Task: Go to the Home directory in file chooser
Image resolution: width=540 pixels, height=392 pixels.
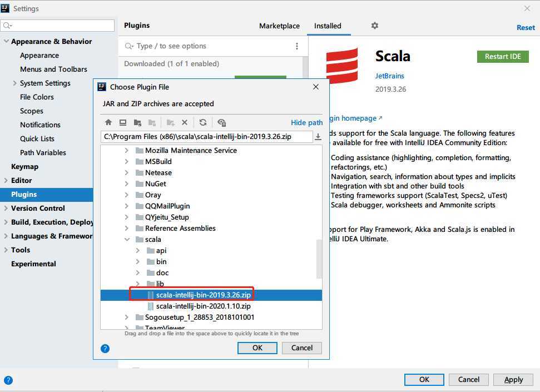Action: (108, 122)
